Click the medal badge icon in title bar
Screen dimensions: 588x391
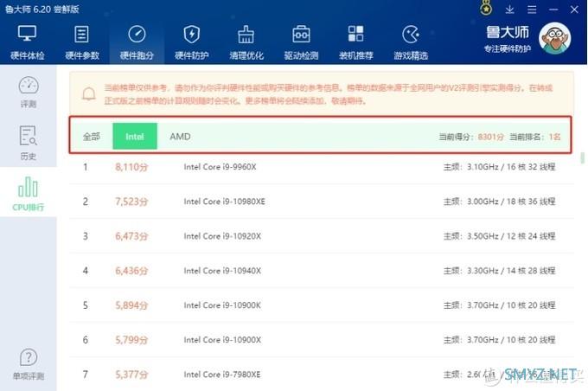(x=486, y=9)
